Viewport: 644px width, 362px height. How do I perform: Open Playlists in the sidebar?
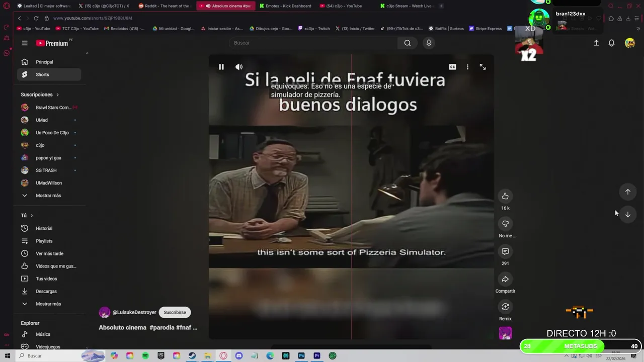[x=49, y=241]
